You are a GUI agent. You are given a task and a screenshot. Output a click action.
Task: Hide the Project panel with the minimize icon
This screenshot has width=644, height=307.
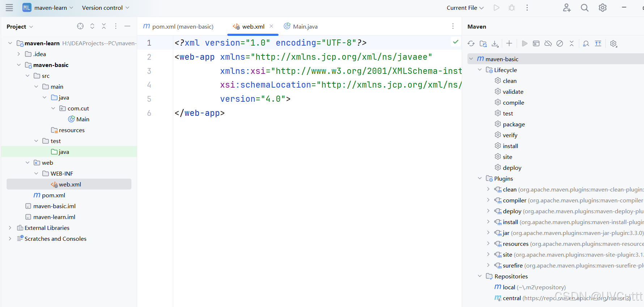click(127, 26)
